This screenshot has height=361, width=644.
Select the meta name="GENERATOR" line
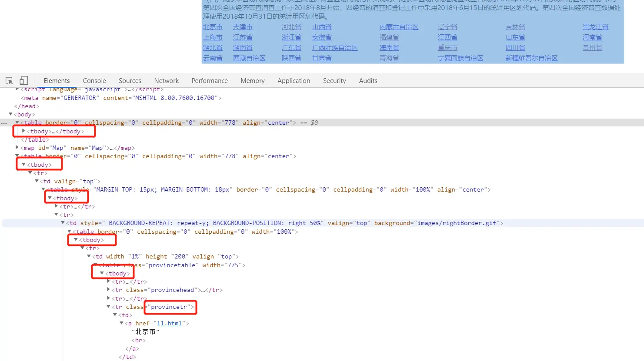(x=121, y=98)
